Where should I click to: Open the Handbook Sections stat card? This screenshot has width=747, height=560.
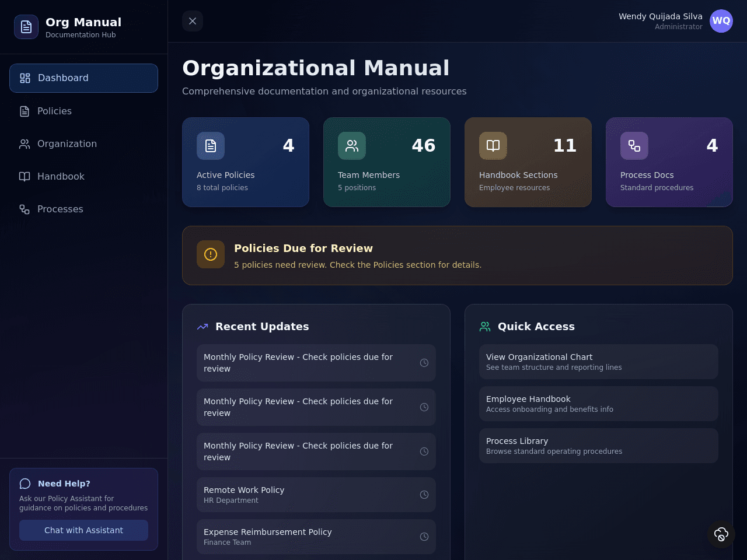528,162
